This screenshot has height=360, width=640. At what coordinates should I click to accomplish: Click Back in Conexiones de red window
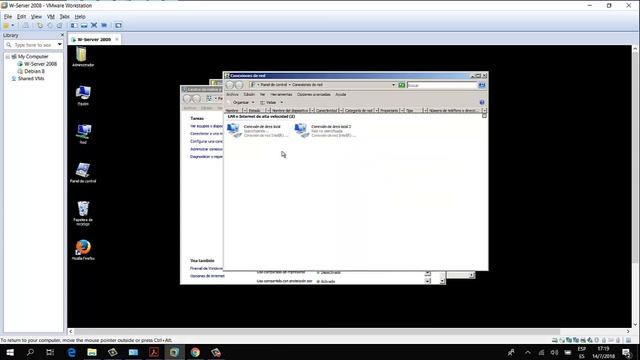[x=230, y=85]
